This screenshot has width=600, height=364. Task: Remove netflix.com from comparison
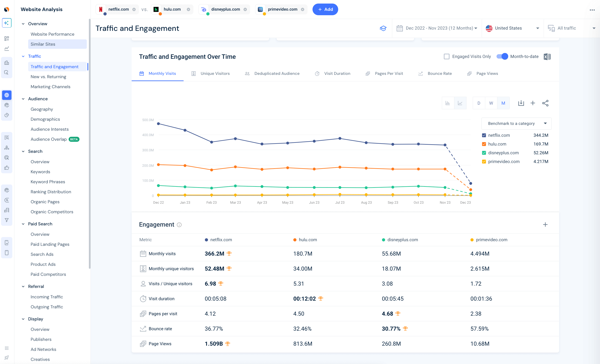coord(134,9)
